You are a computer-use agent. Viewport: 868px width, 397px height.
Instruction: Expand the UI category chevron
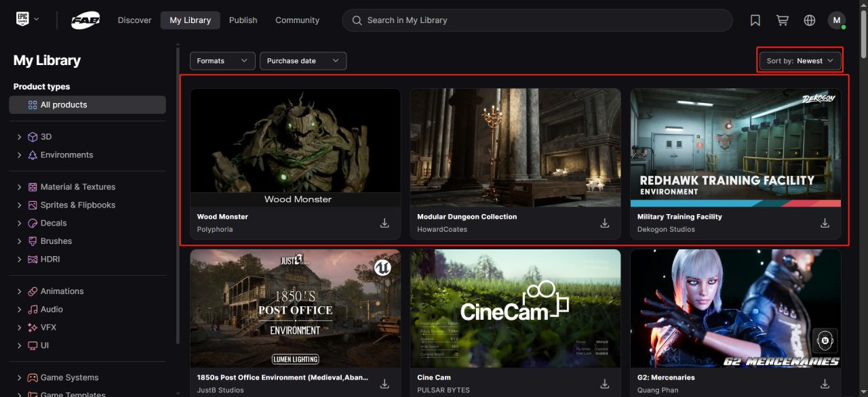click(x=19, y=346)
